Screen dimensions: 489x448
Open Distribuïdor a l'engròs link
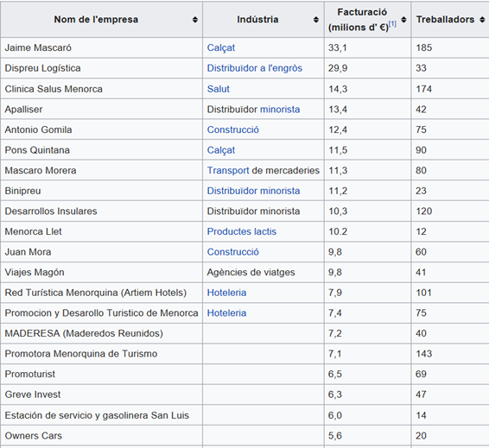[x=255, y=68]
